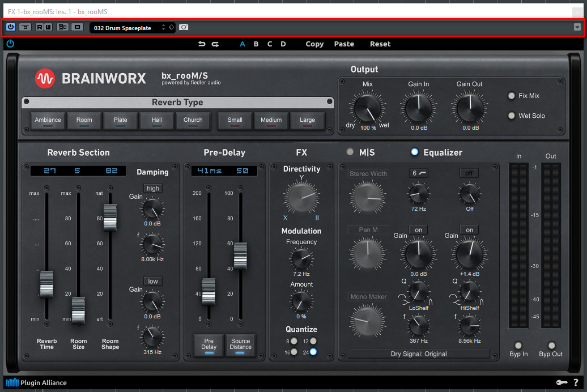This screenshot has height=392, width=587.
Task: Click the Room Shape fader handle
Action: (x=110, y=218)
